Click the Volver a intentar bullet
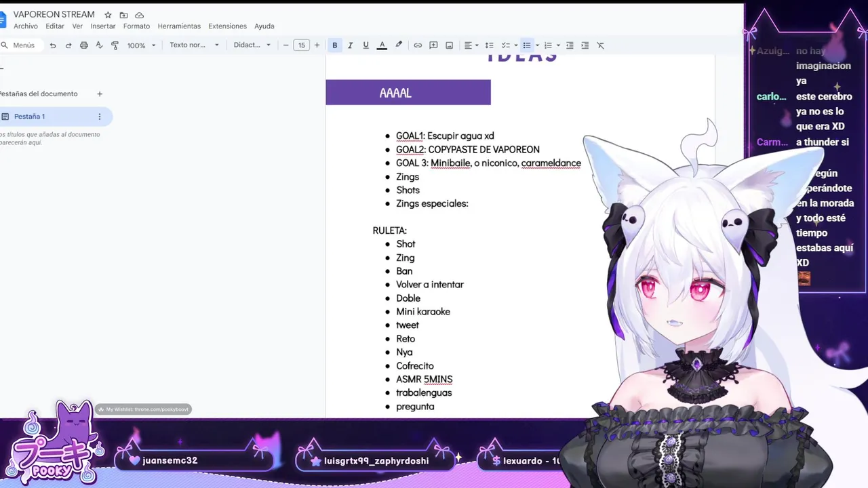This screenshot has height=488, width=868. click(430, 285)
